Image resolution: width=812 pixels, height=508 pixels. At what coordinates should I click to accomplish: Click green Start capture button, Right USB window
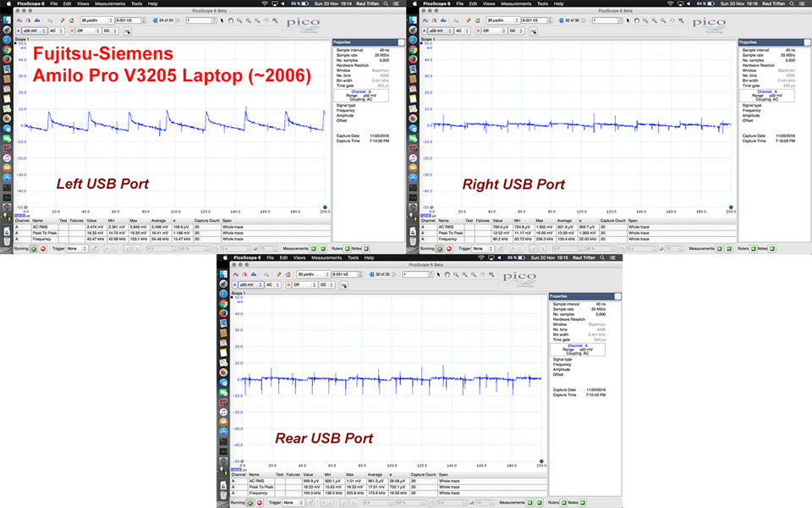[440, 249]
